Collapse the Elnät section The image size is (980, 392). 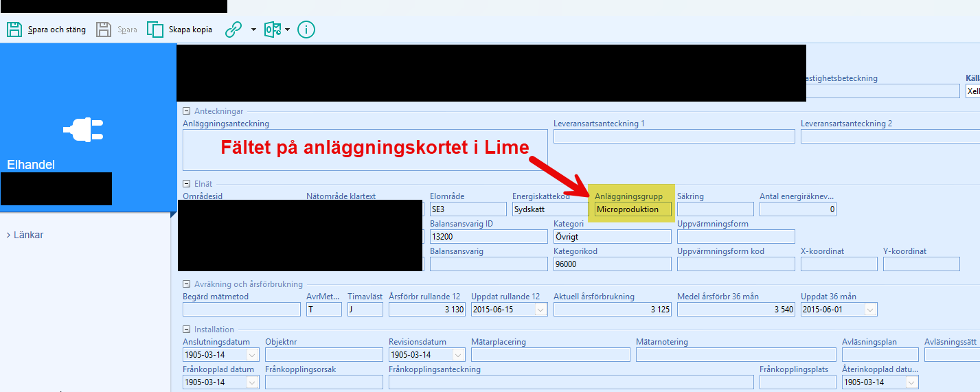(x=186, y=183)
